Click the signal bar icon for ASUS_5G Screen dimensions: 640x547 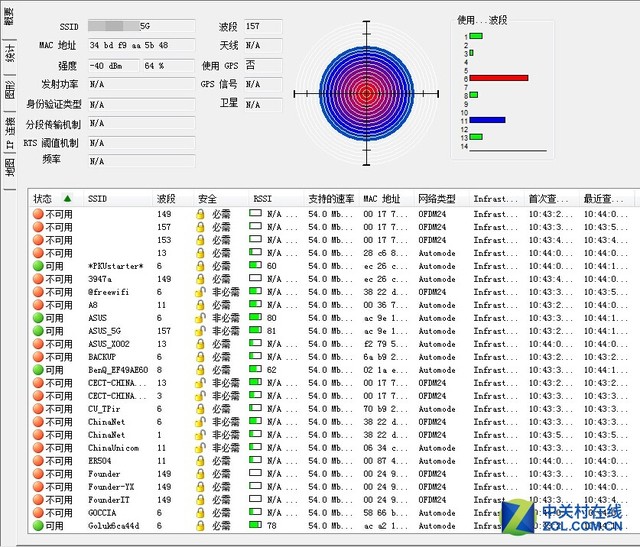click(256, 330)
